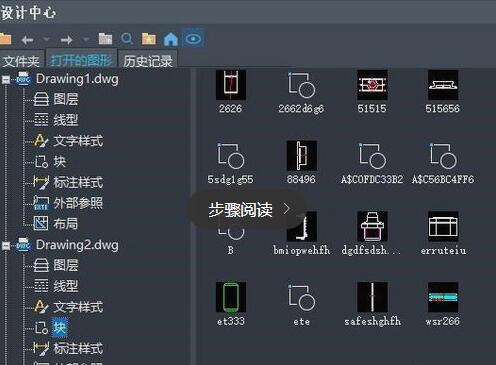Select 线型 under Drawing1.dwg
Viewport: 496px width, 365px height.
(x=66, y=120)
